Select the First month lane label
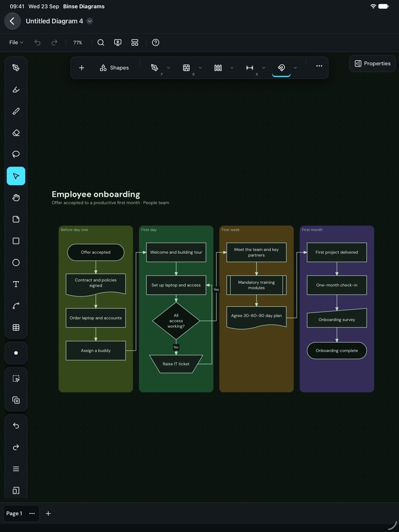 coord(312,230)
